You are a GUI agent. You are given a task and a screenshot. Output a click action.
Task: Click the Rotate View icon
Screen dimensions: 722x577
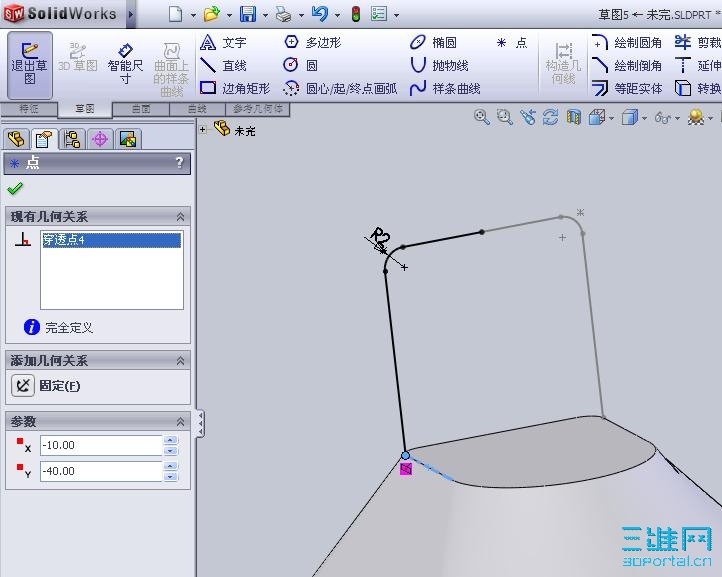point(550,117)
